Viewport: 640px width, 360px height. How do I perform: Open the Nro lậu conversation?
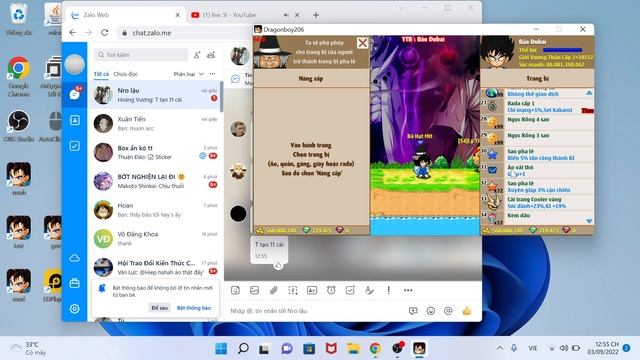[x=155, y=95]
